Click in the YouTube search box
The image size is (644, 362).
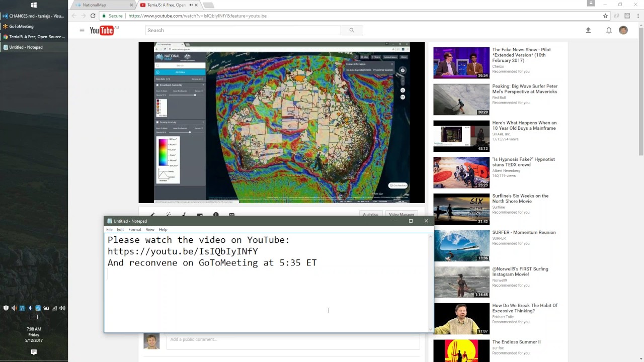[243, 31]
